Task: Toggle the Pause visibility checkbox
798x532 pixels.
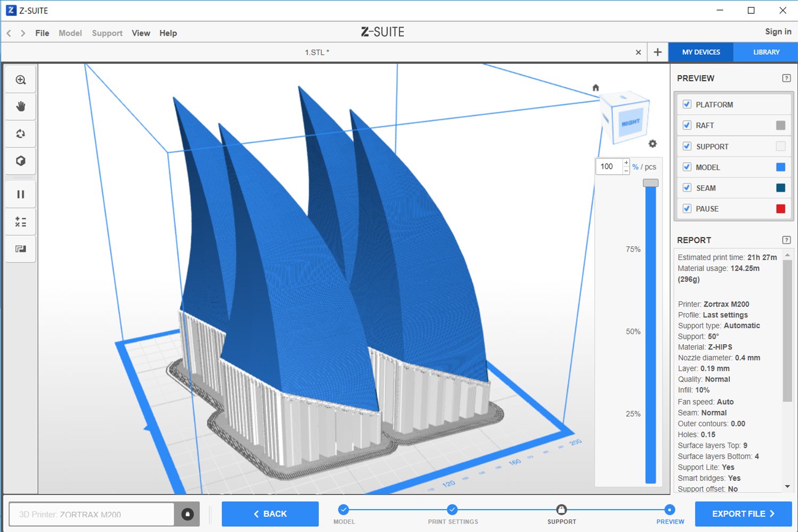Action: pos(687,209)
